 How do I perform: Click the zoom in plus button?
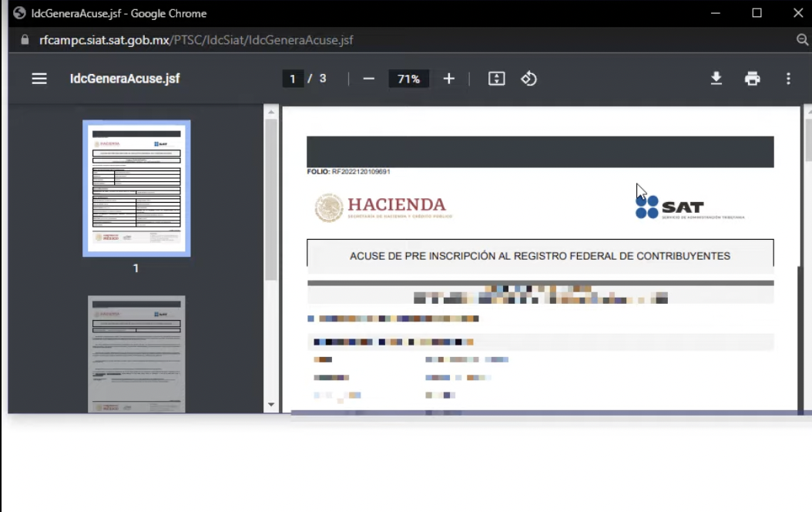click(x=448, y=79)
